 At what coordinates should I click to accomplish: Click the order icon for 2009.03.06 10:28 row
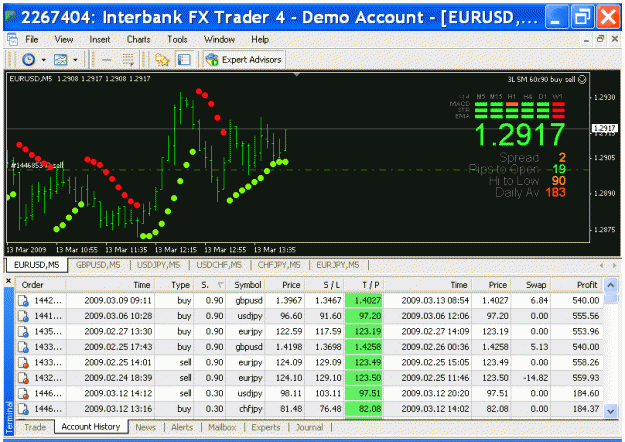pyautogui.click(x=24, y=316)
